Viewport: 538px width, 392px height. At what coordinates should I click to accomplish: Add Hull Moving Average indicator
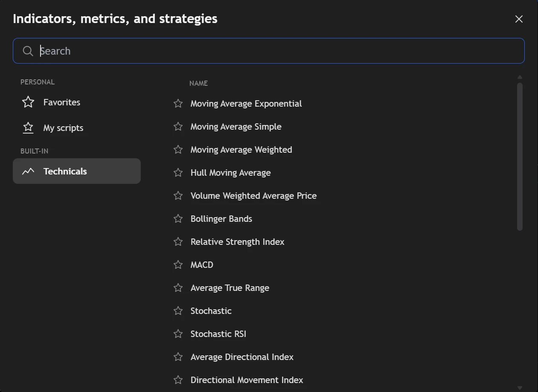click(231, 173)
